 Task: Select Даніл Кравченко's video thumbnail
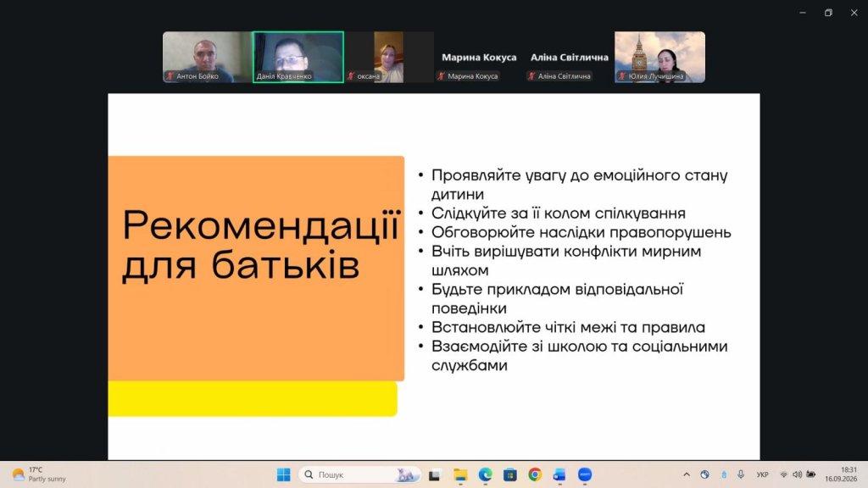pos(298,57)
